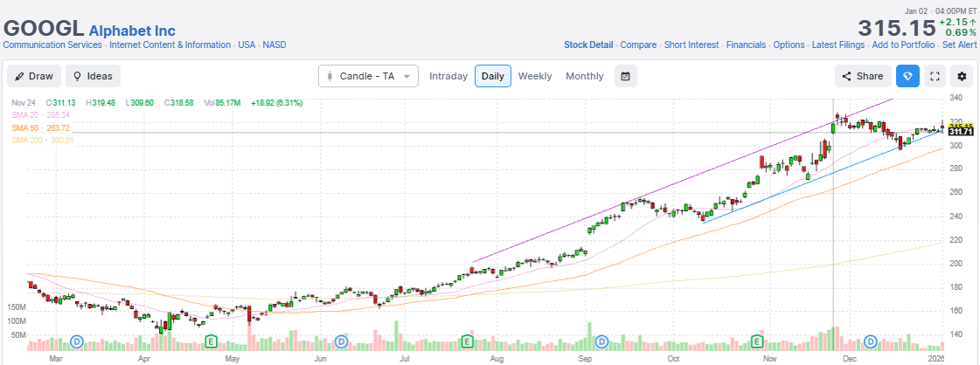Click the GOOGL ticker symbol
980x365 pixels.
click(44, 29)
